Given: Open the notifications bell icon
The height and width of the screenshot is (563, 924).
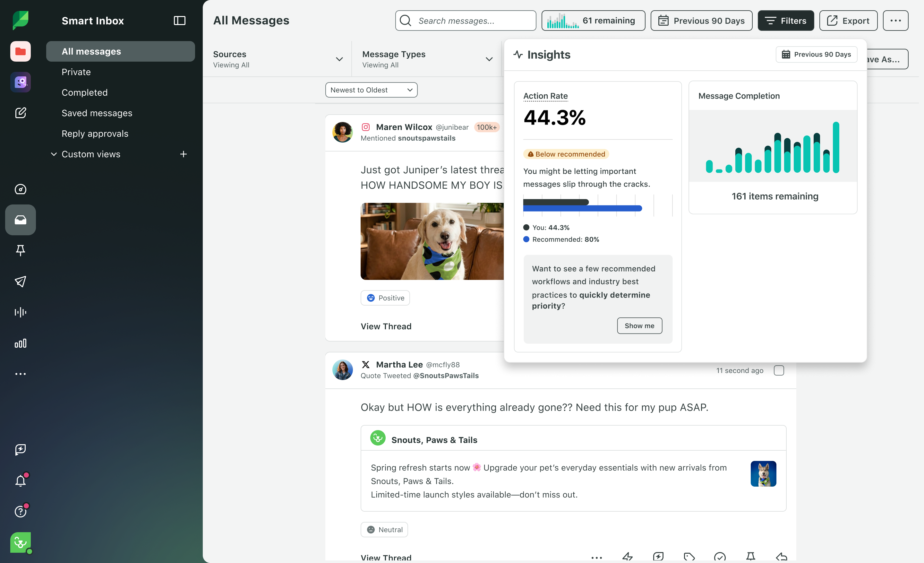Looking at the screenshot, I should [20, 481].
